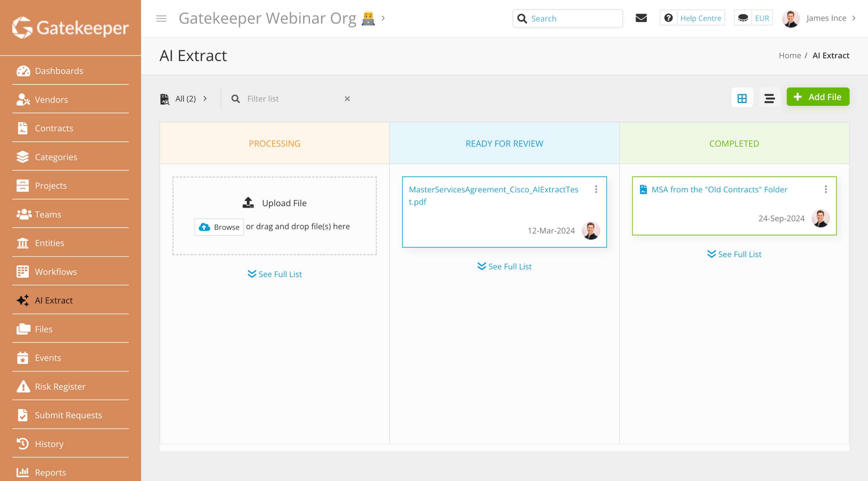Image resolution: width=868 pixels, height=481 pixels.
Task: Click the hamburger menu icon
Action: click(161, 18)
